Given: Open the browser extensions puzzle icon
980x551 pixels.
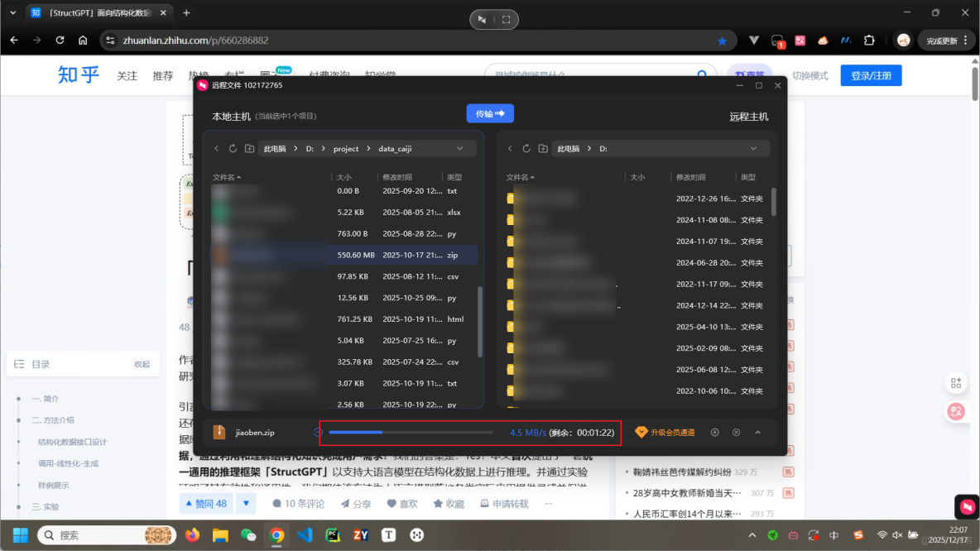Looking at the screenshot, I should [x=871, y=40].
